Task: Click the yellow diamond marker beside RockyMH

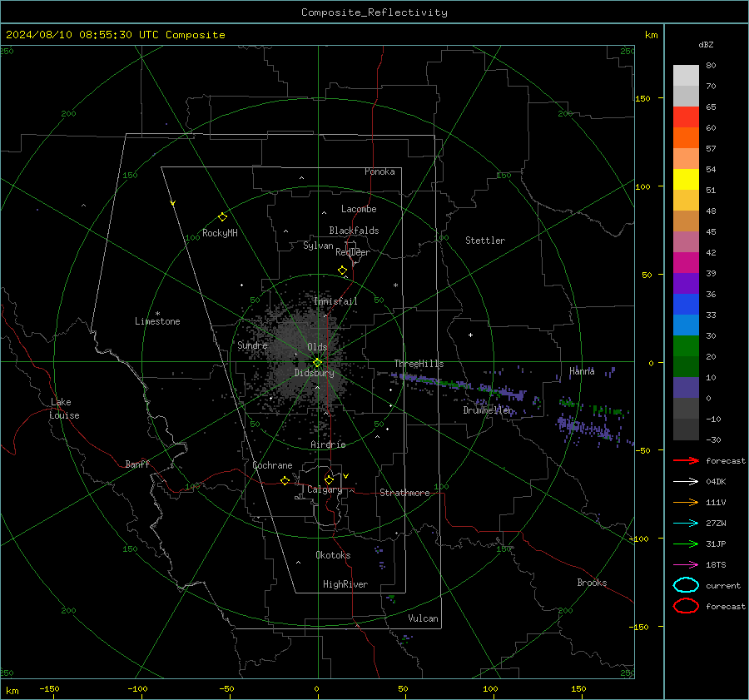Action: tap(222, 217)
